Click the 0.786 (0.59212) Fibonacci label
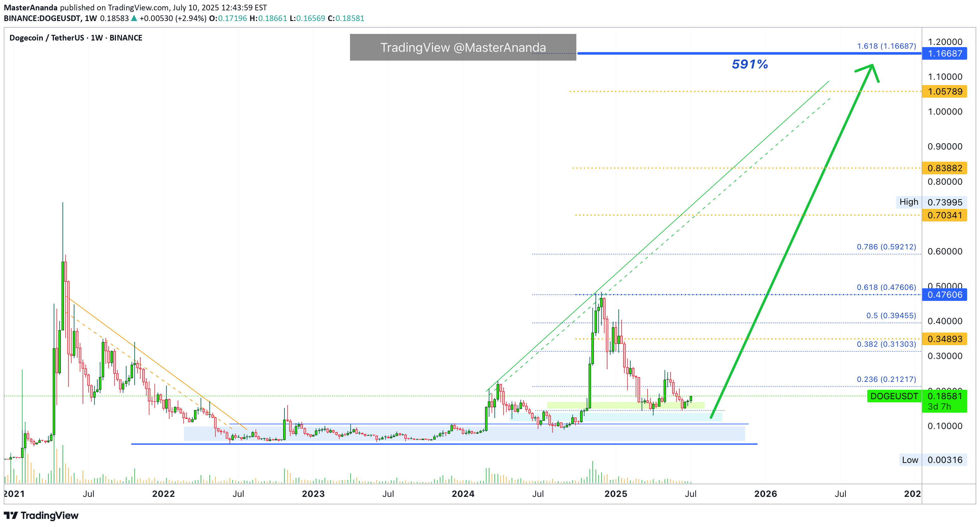Viewport: 980px width, 527px height. [886, 247]
